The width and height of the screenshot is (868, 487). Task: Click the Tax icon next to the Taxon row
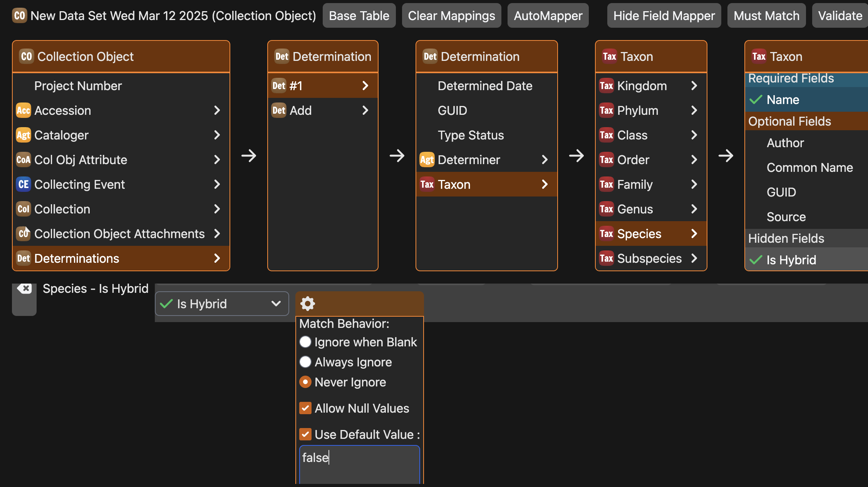(427, 184)
